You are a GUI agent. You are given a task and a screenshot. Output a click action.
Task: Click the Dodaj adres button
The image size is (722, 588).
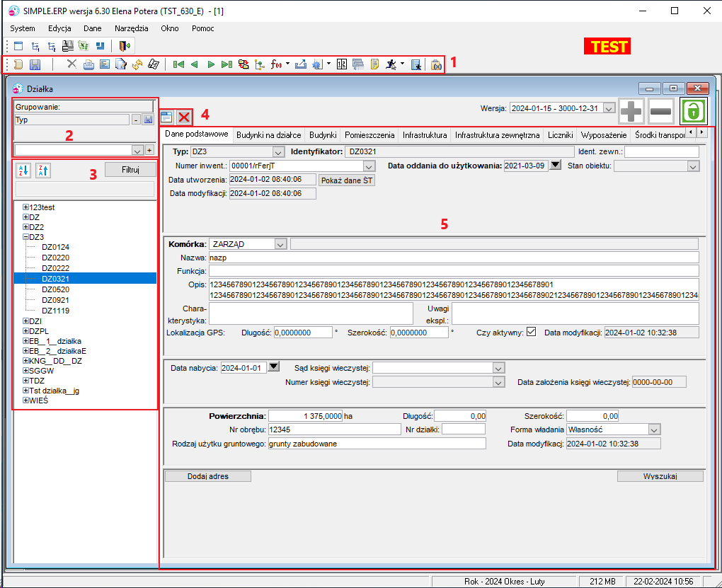pyautogui.click(x=207, y=476)
